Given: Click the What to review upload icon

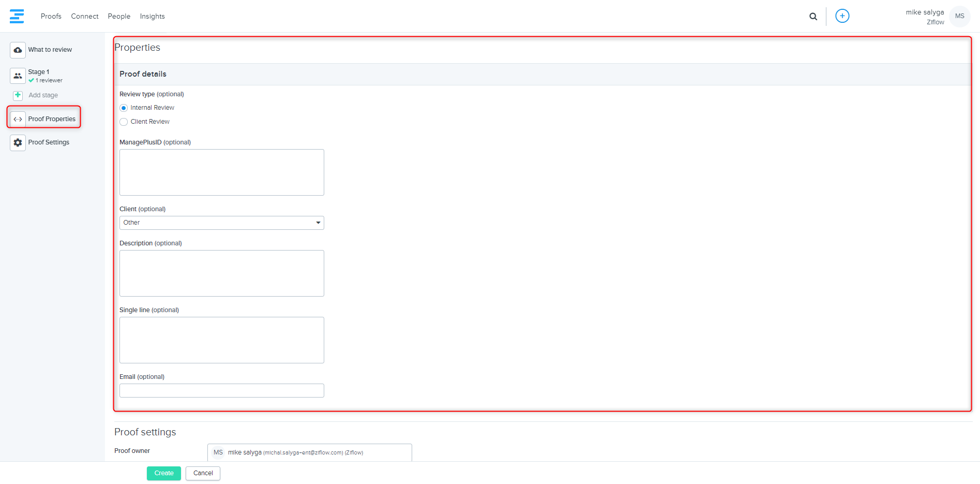Looking at the screenshot, I should click(x=18, y=50).
